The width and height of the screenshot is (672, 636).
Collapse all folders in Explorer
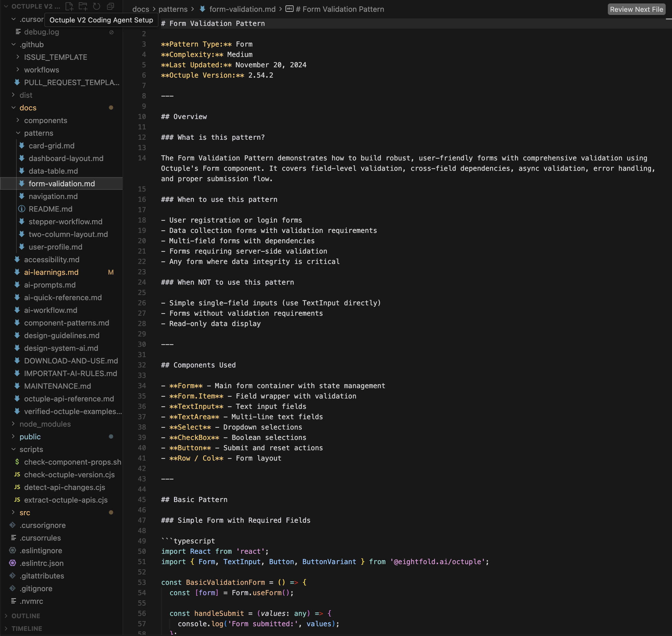tap(110, 6)
